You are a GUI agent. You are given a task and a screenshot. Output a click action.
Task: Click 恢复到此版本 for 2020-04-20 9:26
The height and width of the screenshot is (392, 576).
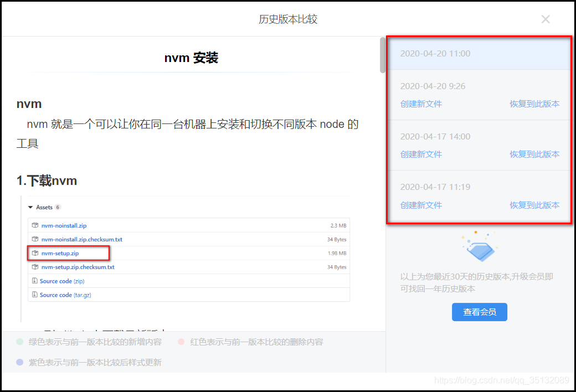(x=534, y=104)
